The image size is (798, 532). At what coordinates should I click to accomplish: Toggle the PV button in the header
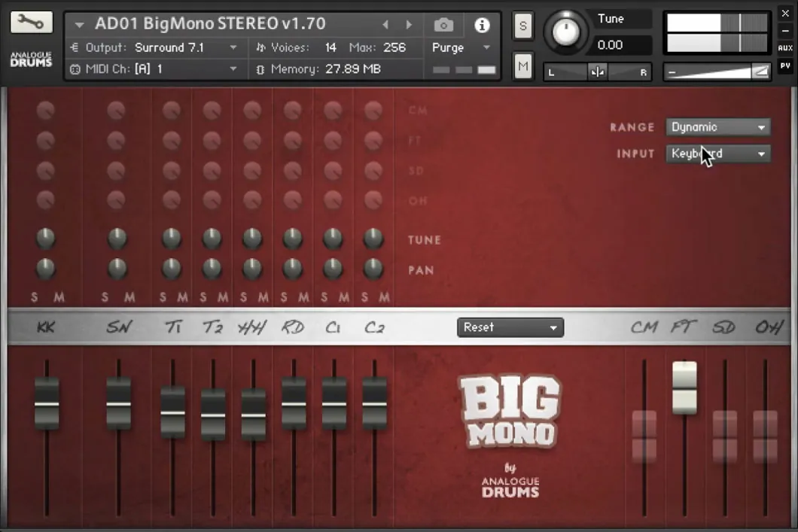click(785, 65)
